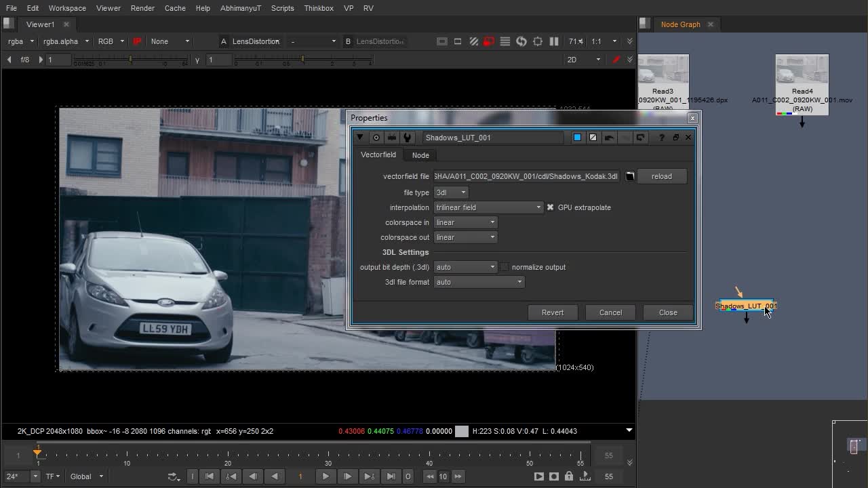Open the diagonal tile color swatch in Properties
Screen dimensions: 868x488
tap(593, 138)
